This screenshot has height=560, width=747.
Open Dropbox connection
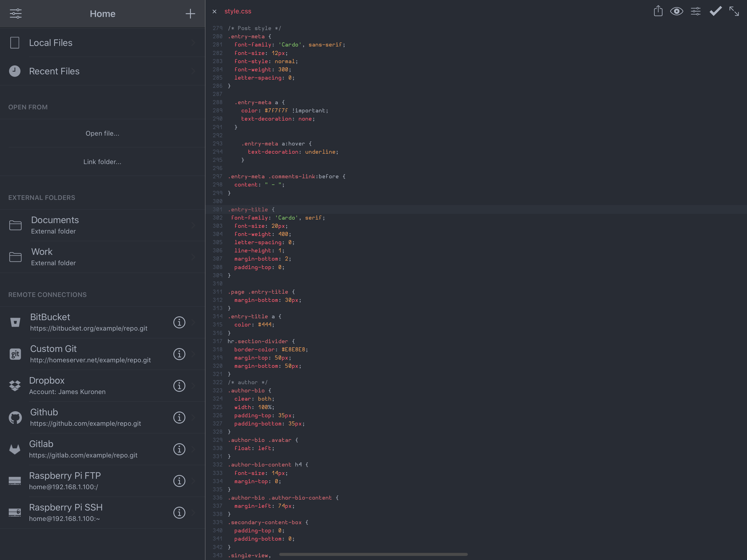click(x=102, y=386)
